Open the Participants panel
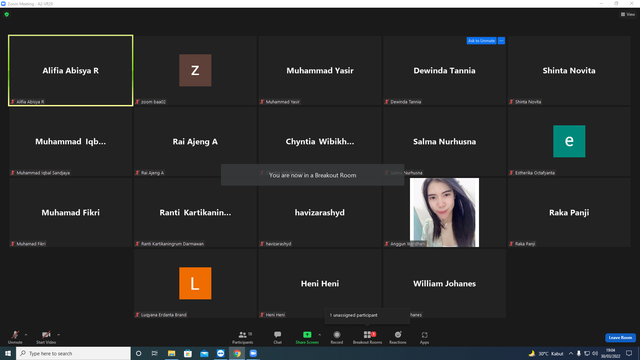640x360 pixels. 243,337
